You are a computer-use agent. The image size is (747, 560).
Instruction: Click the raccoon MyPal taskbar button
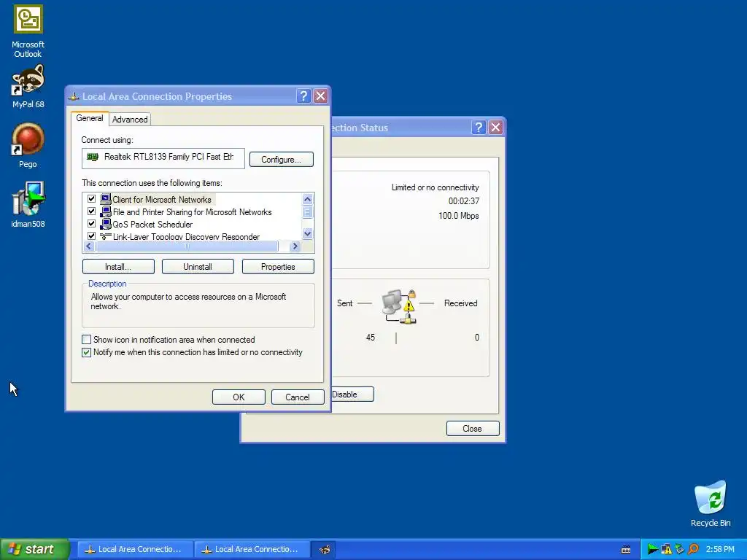click(324, 550)
